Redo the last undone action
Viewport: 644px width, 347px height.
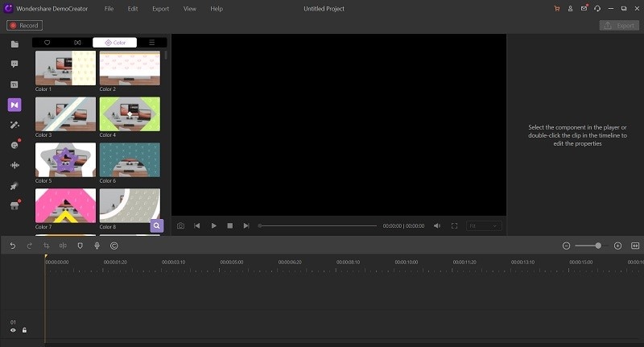(30, 246)
